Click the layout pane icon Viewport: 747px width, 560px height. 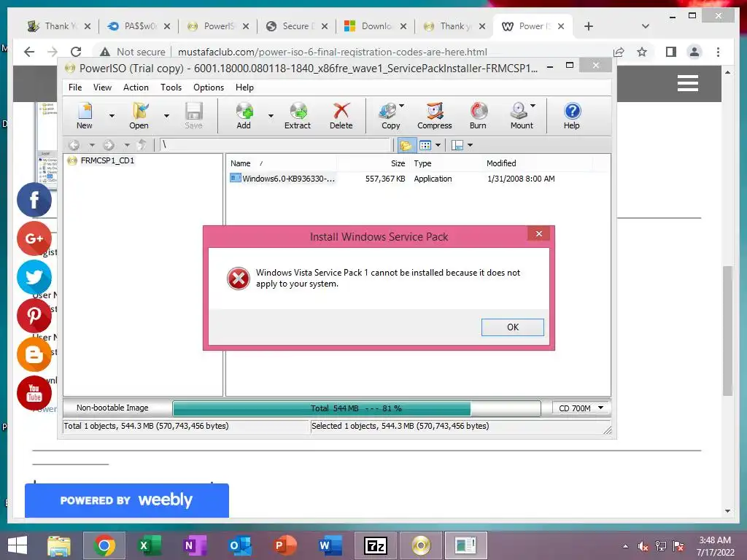(457, 145)
